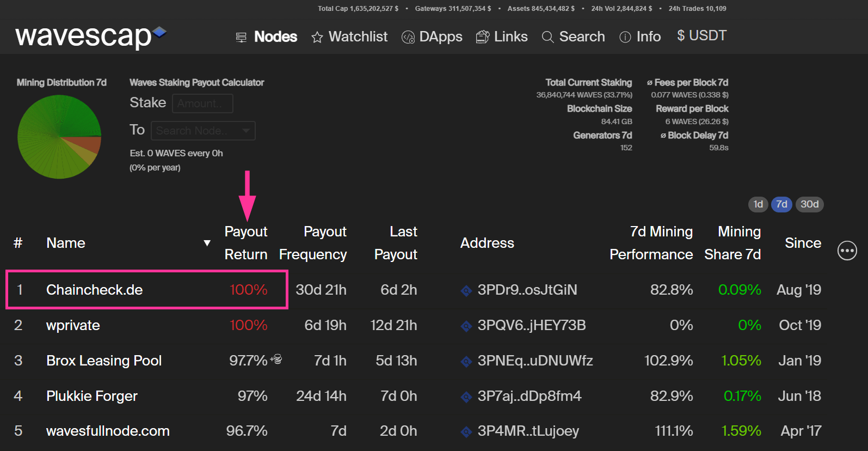Screen dimensions: 868x451
Task: Sort by the # rank column
Action: pos(18,243)
